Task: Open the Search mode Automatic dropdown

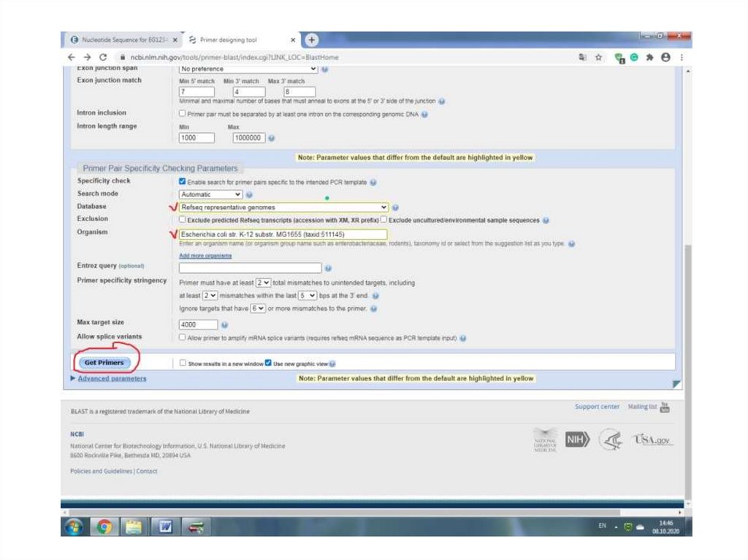Action: [211, 195]
